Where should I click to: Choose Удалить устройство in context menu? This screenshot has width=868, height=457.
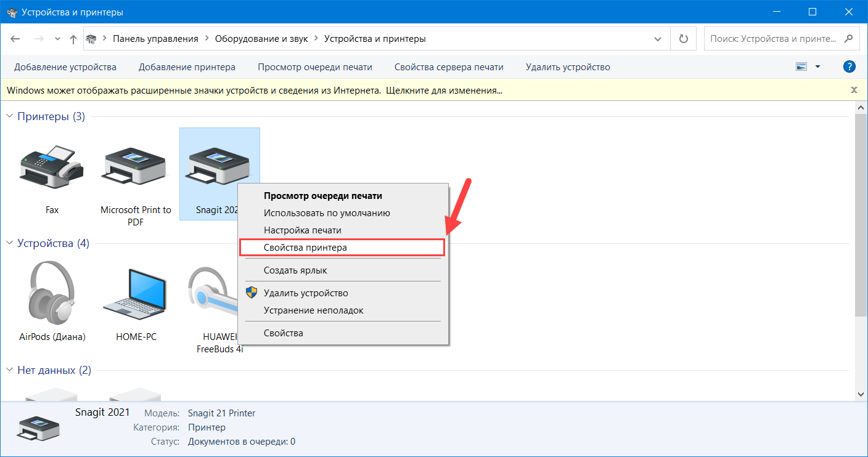click(343, 293)
